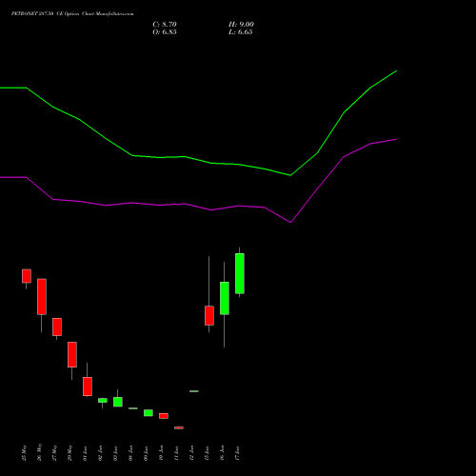
Task: Click the 27 May date label
Action: pyautogui.click(x=55, y=453)
